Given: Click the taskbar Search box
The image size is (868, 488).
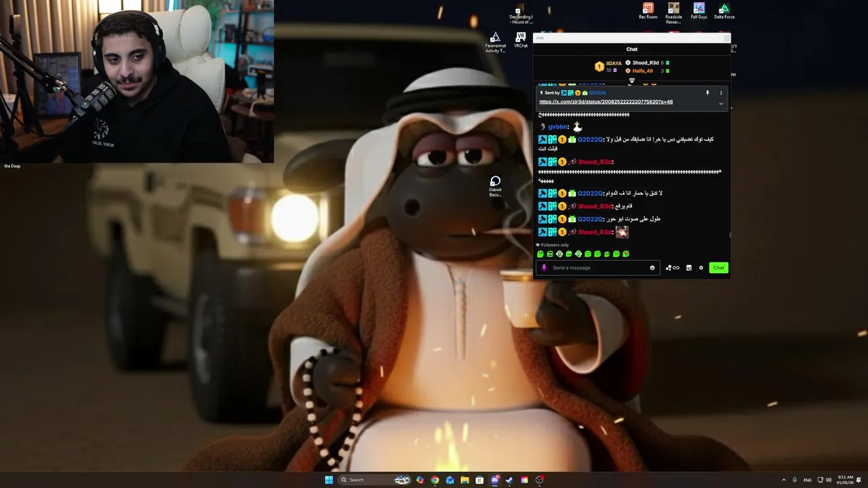Looking at the screenshot, I should [x=374, y=480].
